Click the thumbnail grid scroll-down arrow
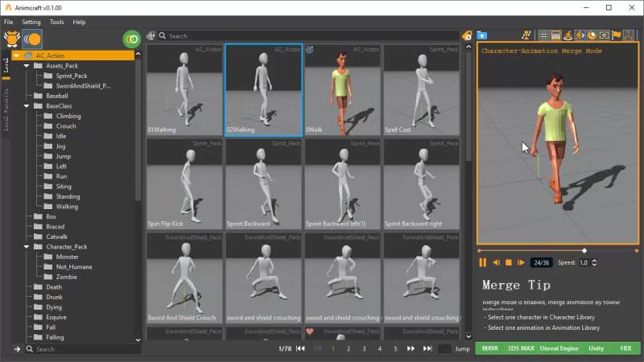The height and width of the screenshot is (362, 644). pyautogui.click(x=469, y=336)
